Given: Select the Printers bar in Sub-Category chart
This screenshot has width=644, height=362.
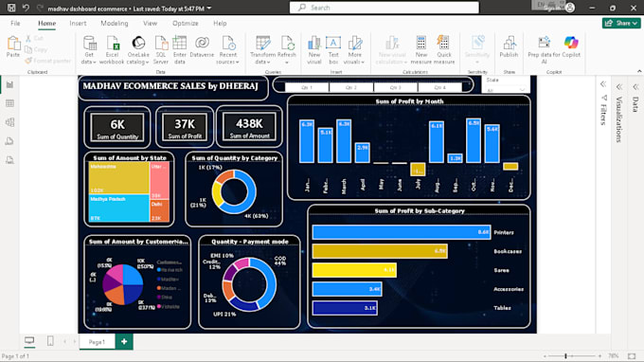Looking at the screenshot, I should point(402,232).
